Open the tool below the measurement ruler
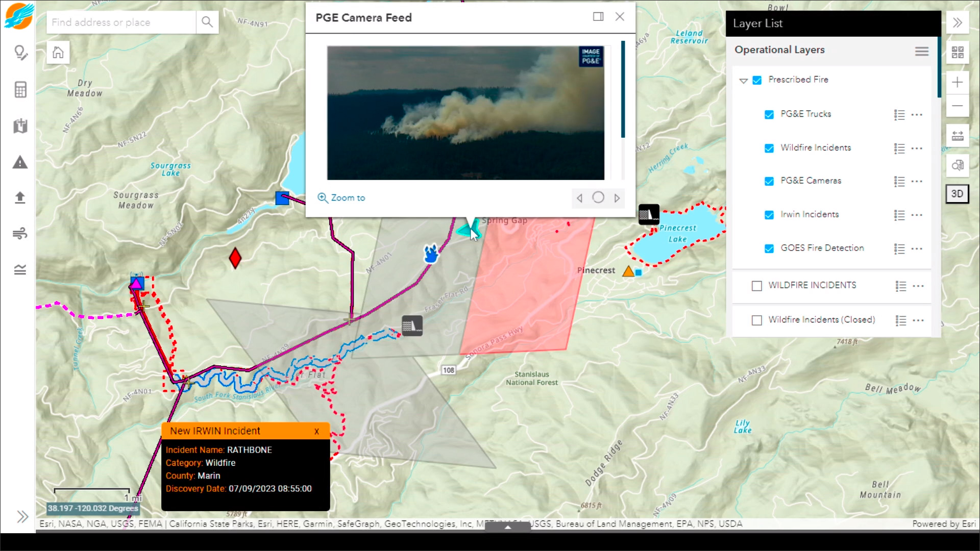Image resolution: width=980 pixels, height=551 pixels. click(958, 165)
